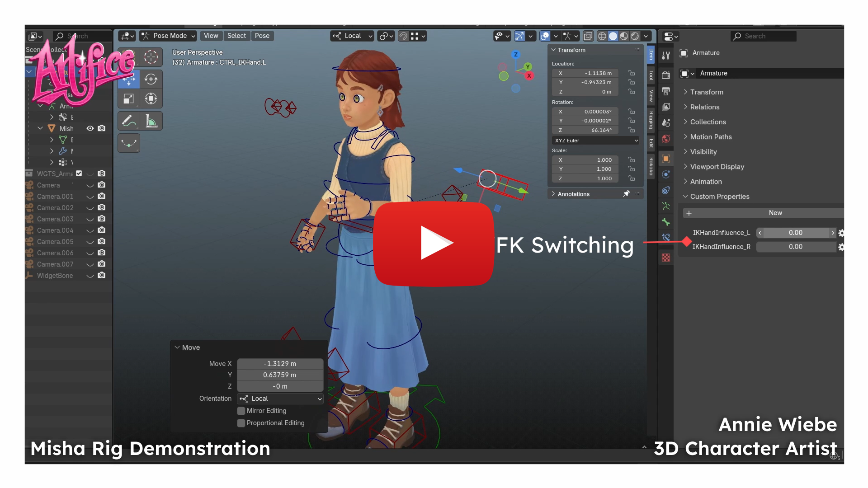Viewport: 868px width, 488px height.
Task: Toggle visibility eye of Mish object
Action: (90, 128)
